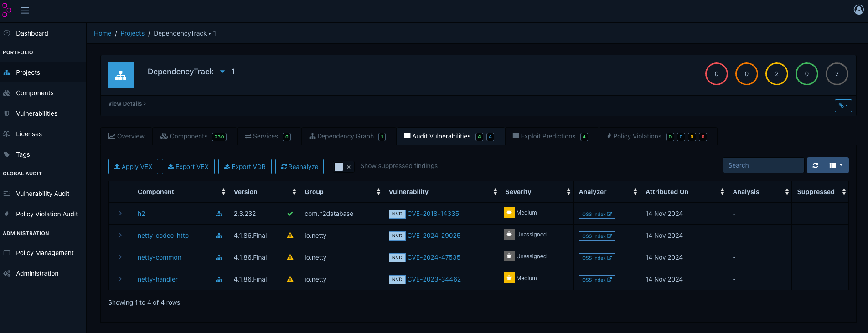This screenshot has width=868, height=333.
Task: Open the project share link dropdown button
Action: pos(843,106)
